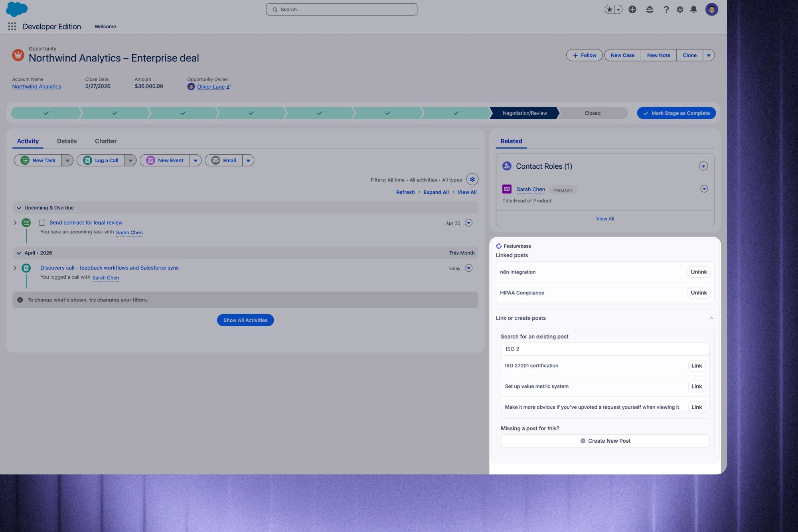Open the Favorites star icon
Viewport: 798px width, 532px height.
609,10
